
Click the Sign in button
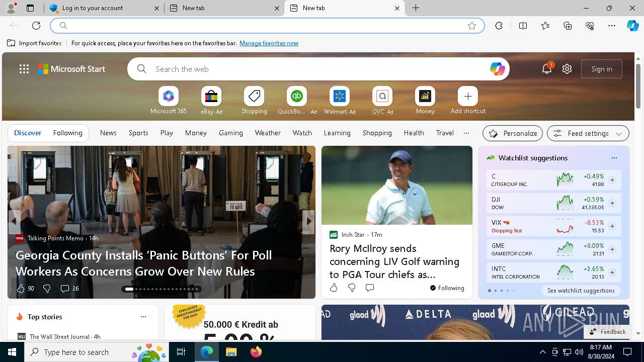click(602, 69)
